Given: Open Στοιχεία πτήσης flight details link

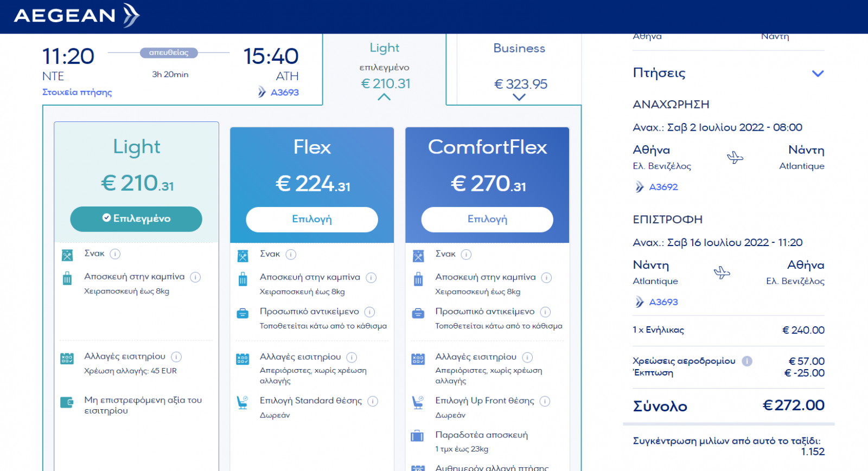Looking at the screenshot, I should [x=77, y=92].
